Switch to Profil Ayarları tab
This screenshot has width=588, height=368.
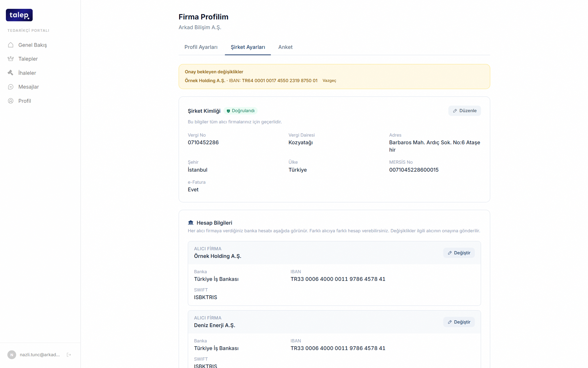pyautogui.click(x=201, y=47)
